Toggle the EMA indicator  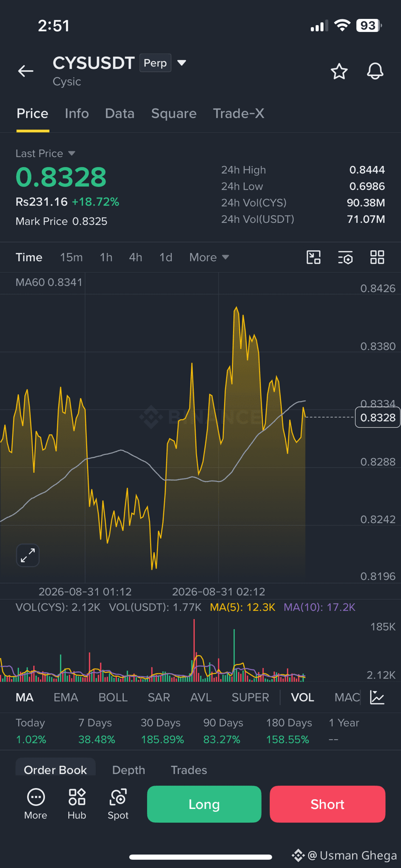coord(66,697)
